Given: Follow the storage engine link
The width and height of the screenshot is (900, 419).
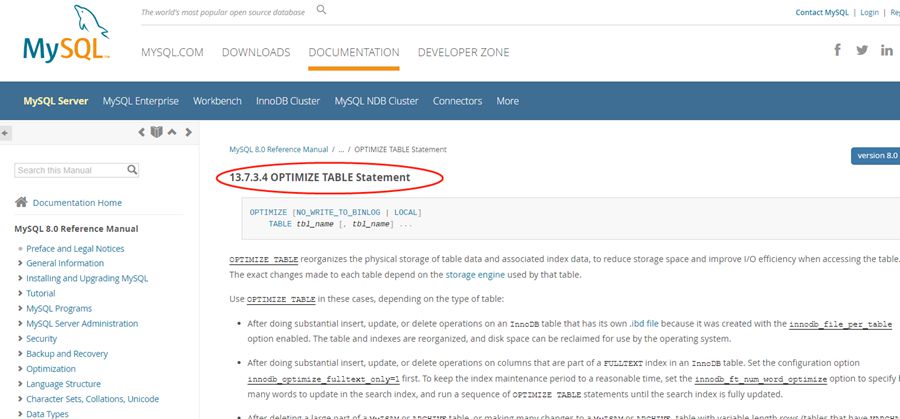Looking at the screenshot, I should (x=476, y=274).
